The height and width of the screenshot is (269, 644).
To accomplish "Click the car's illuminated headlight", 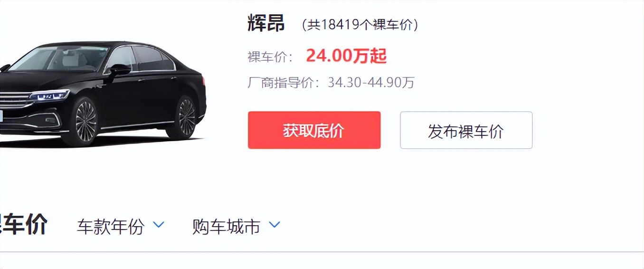I will tap(49, 95).
